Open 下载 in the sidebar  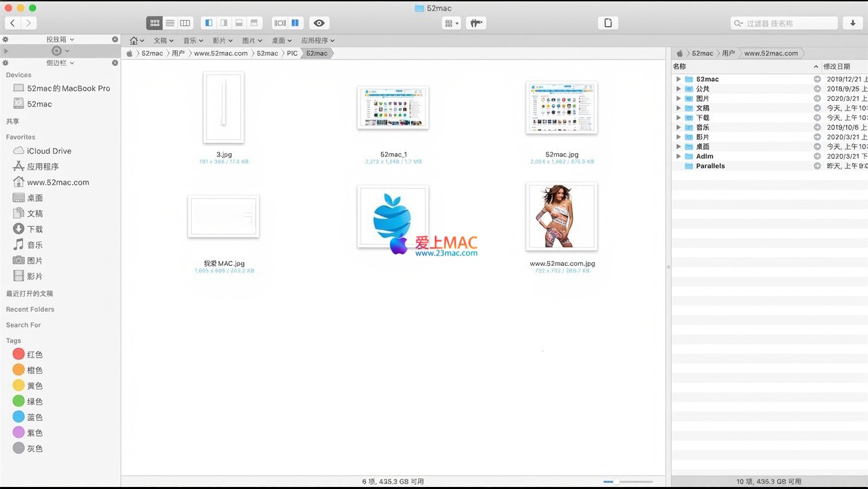pos(34,229)
